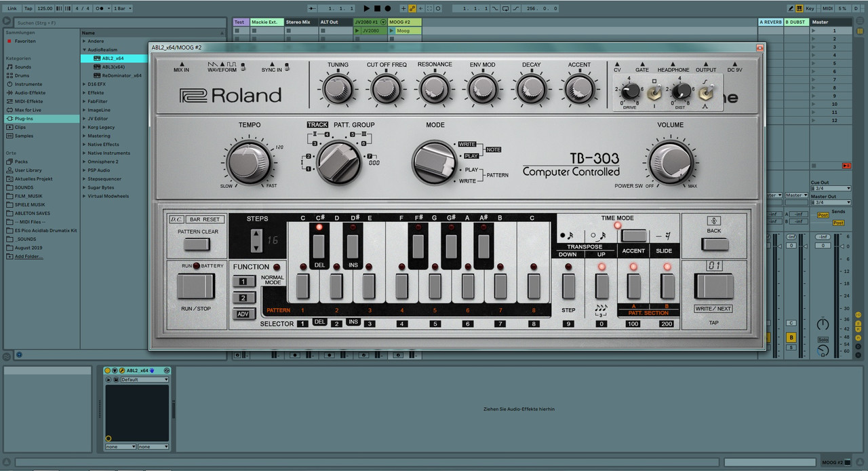Click the WRITE/NEXT TAP button
This screenshot has height=471, width=868.
pyautogui.click(x=714, y=286)
